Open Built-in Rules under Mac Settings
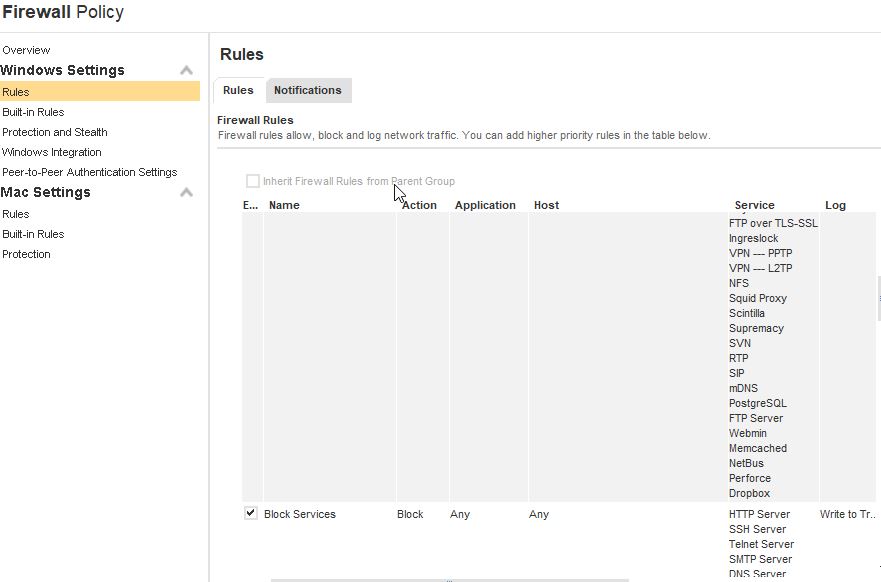 pyautogui.click(x=33, y=234)
